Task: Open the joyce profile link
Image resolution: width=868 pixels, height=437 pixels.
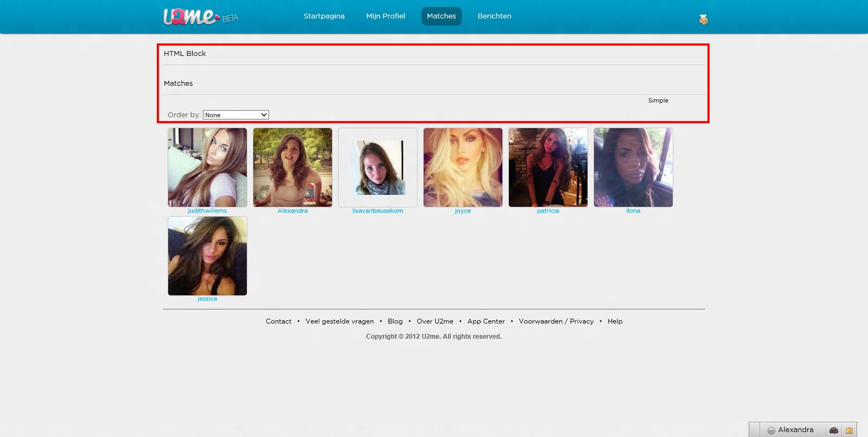Action: click(463, 211)
